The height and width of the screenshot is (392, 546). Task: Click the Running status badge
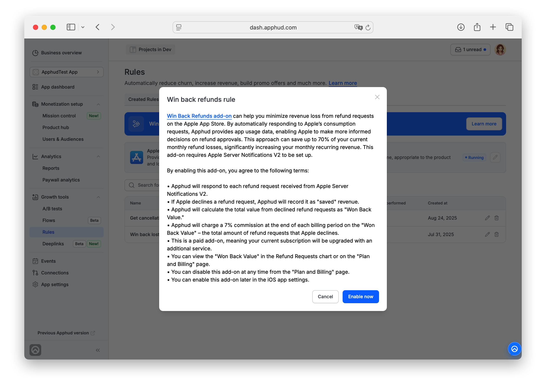(474, 157)
